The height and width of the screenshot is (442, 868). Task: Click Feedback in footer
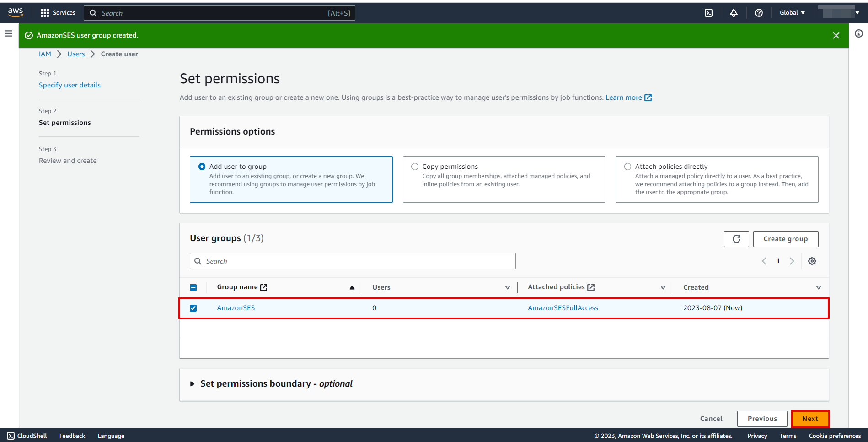point(72,436)
